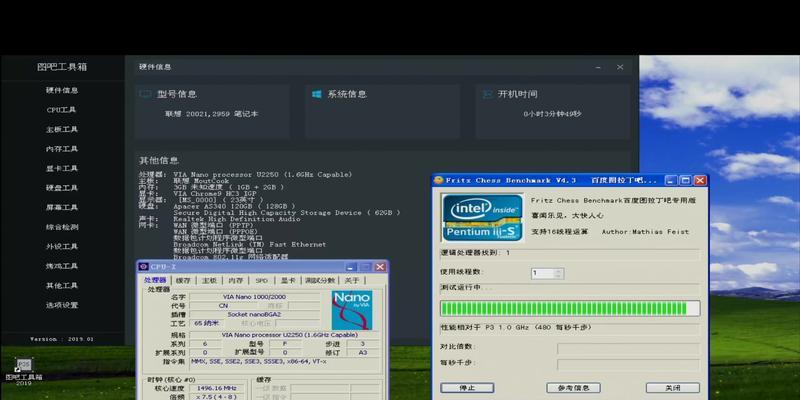Click the CPU-Z socket value 'Socket nanoBGA2'
800x400 pixels.
pyautogui.click(x=255, y=314)
